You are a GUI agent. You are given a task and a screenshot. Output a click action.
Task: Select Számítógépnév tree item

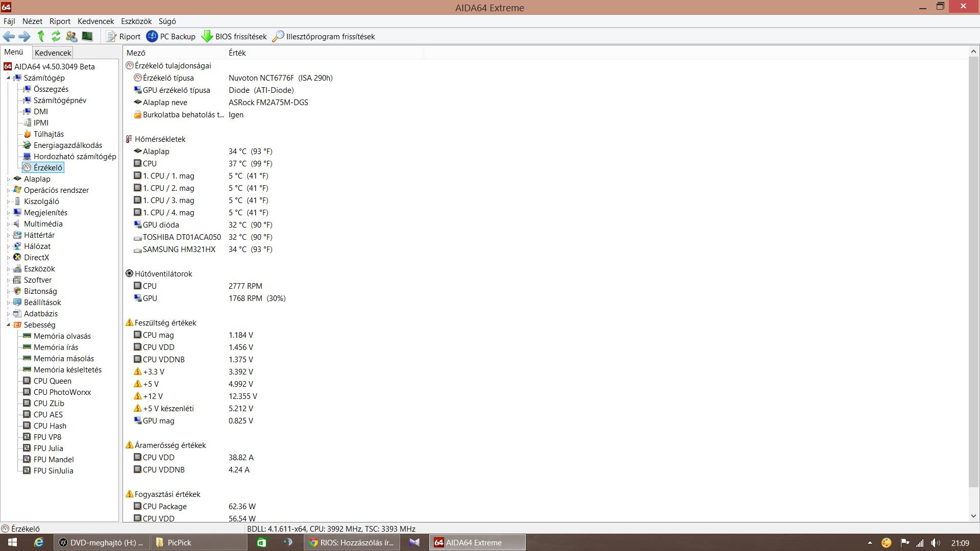point(60,101)
